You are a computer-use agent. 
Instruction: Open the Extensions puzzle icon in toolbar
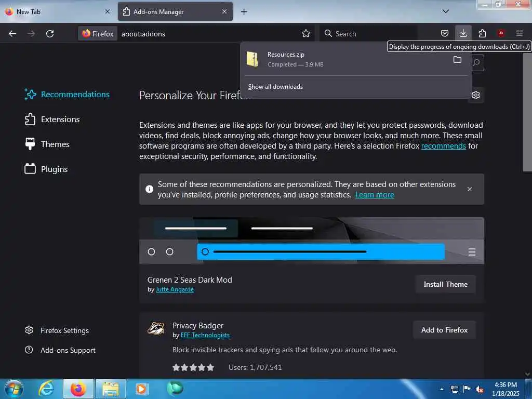pos(482,33)
